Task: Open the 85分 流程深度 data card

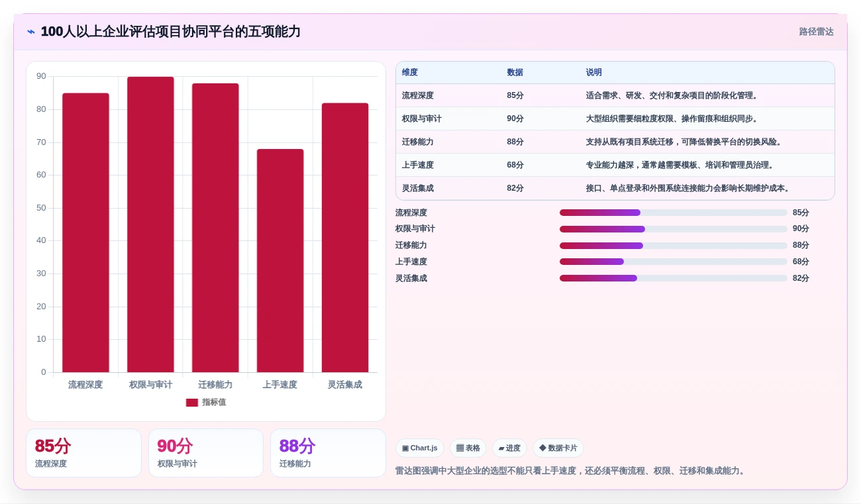Action: [83, 453]
